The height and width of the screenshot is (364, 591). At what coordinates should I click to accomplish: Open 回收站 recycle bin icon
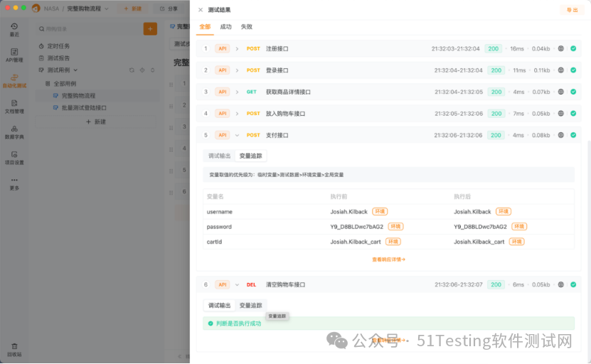pos(14,349)
